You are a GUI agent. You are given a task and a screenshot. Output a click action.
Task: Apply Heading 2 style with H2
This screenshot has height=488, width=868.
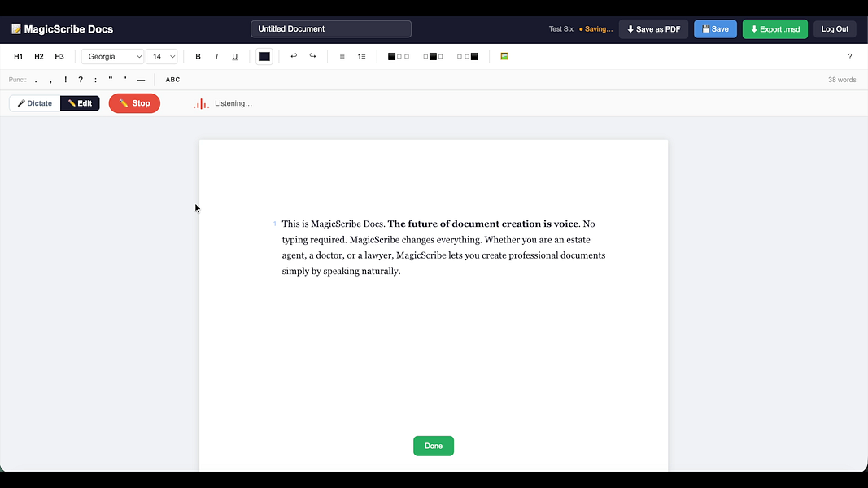(39, 56)
